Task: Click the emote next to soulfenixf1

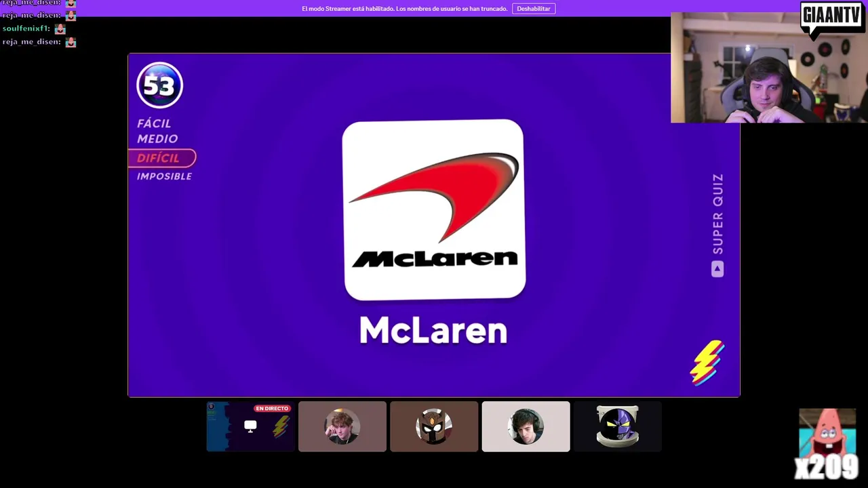Action: [x=60, y=28]
